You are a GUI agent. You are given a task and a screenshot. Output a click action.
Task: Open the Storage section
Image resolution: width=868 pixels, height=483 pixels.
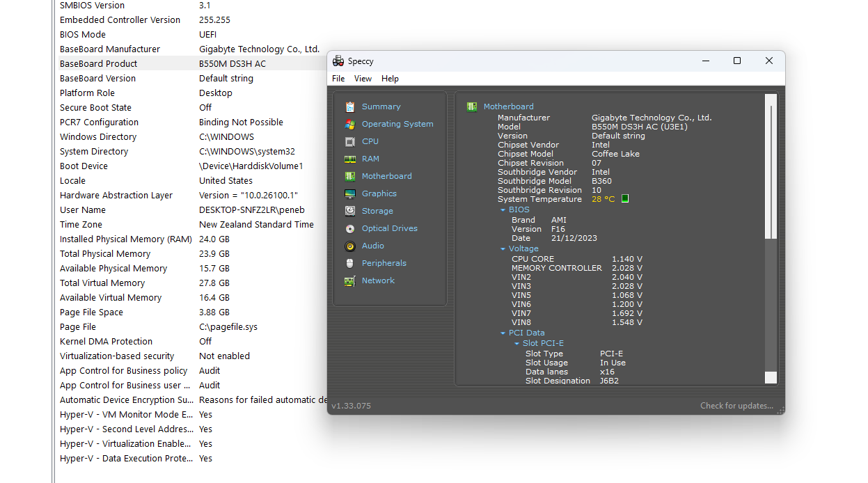click(377, 211)
